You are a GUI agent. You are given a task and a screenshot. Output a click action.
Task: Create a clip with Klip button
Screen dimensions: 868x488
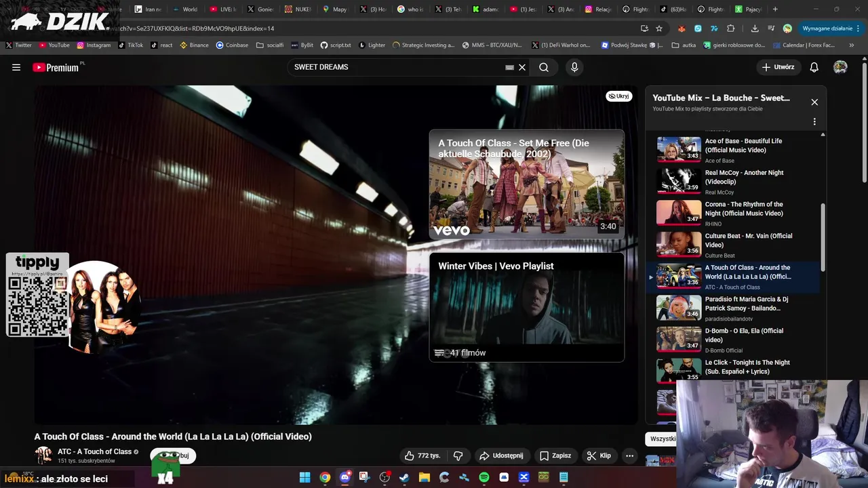tap(599, 455)
